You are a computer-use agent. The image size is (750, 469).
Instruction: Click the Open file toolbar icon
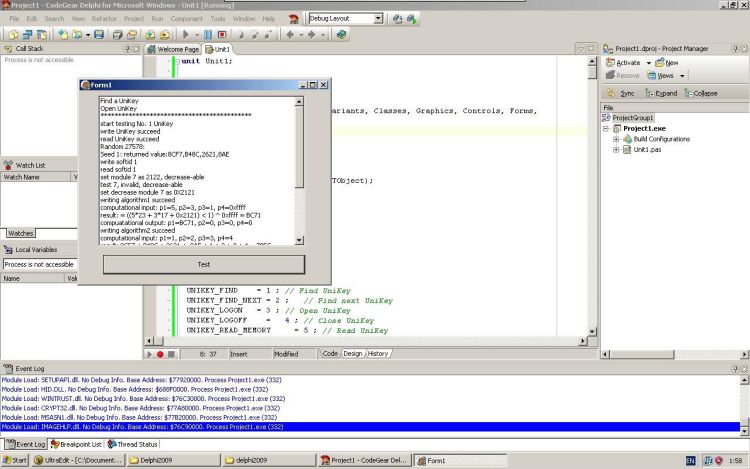[x=77, y=34]
